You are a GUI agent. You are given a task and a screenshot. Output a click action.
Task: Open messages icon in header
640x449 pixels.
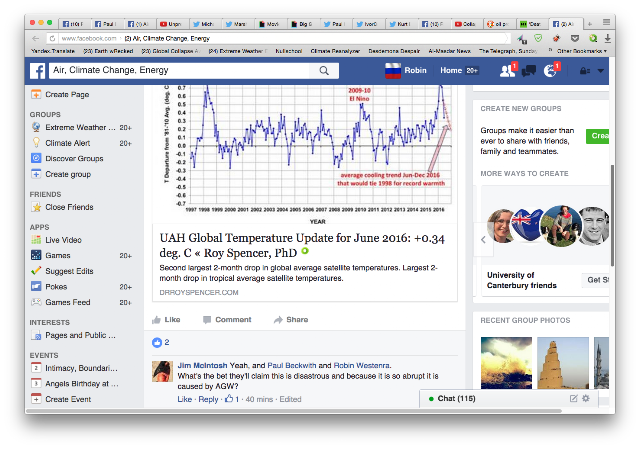pos(529,71)
